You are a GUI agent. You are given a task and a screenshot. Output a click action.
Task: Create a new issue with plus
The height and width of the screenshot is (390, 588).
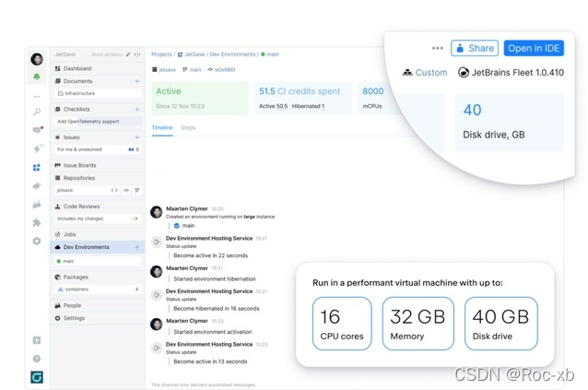pos(137,137)
